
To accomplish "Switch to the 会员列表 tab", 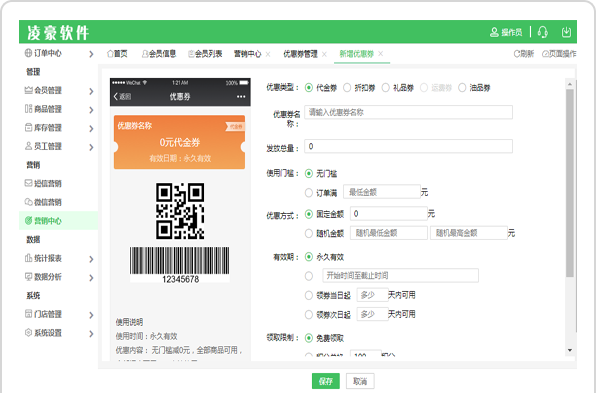I will pos(205,54).
